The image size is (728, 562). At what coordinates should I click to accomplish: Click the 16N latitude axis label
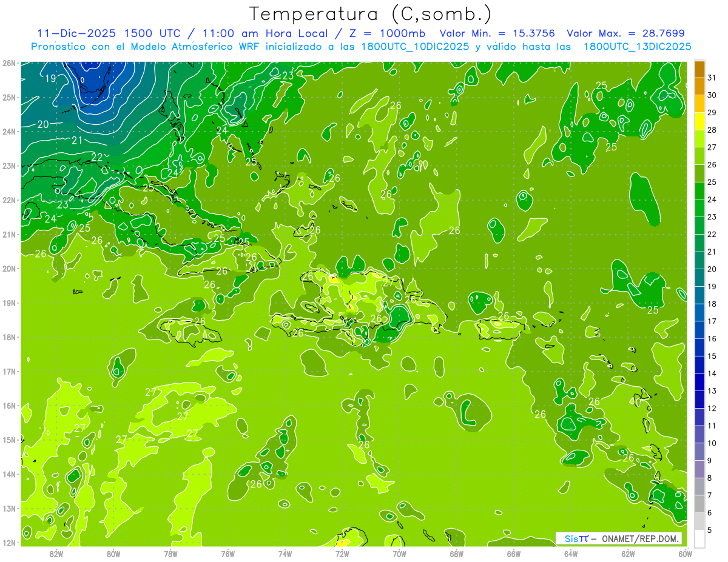[x=8, y=406]
